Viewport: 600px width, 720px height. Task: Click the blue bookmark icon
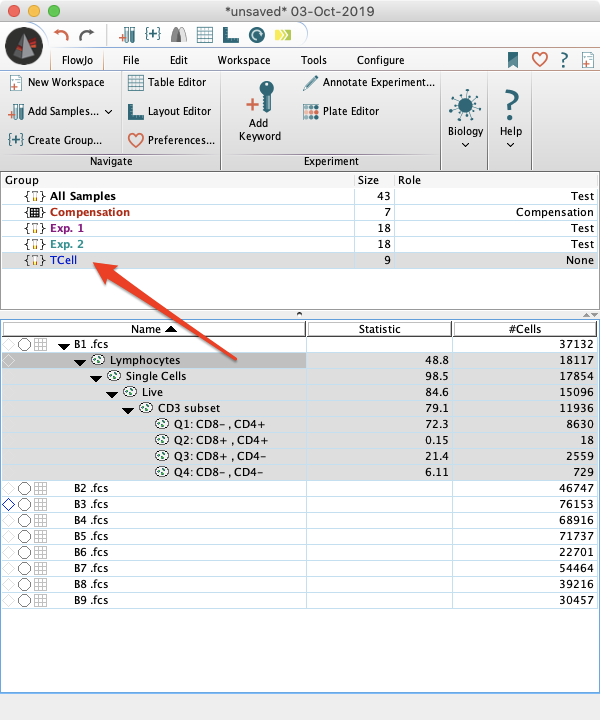513,60
